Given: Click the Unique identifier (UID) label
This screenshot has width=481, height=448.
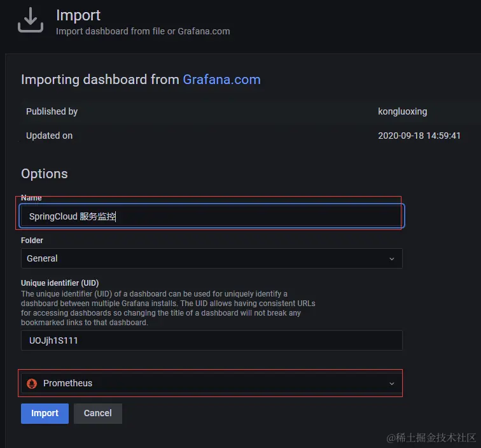Looking at the screenshot, I should pyautogui.click(x=60, y=283).
